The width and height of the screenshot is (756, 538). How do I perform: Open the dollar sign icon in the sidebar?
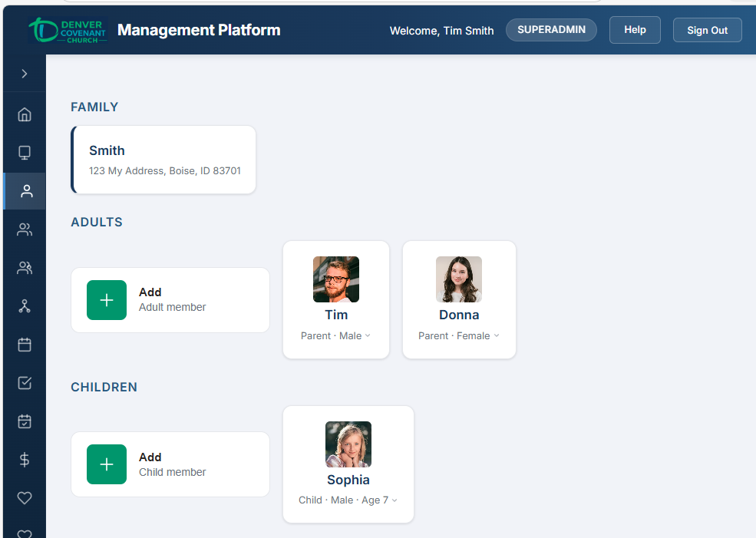tap(25, 460)
